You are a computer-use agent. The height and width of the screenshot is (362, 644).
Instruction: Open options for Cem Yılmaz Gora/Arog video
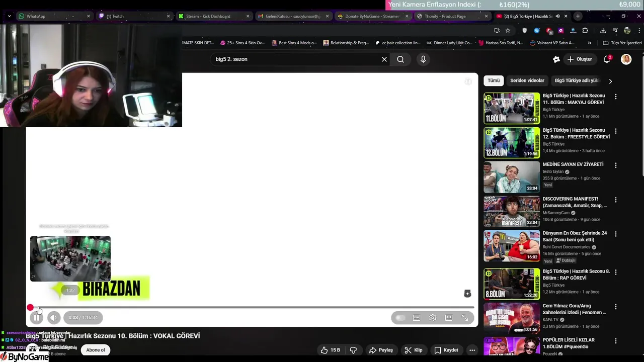click(615, 307)
